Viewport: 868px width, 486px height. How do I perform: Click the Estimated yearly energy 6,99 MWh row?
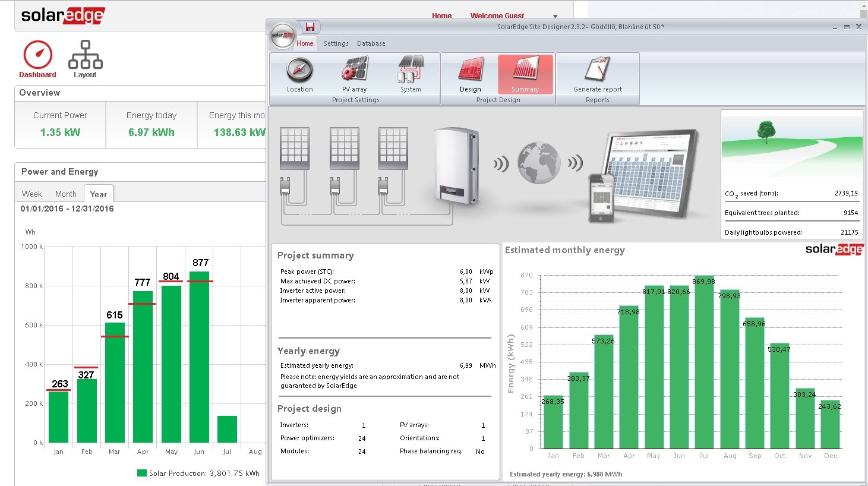[387, 365]
